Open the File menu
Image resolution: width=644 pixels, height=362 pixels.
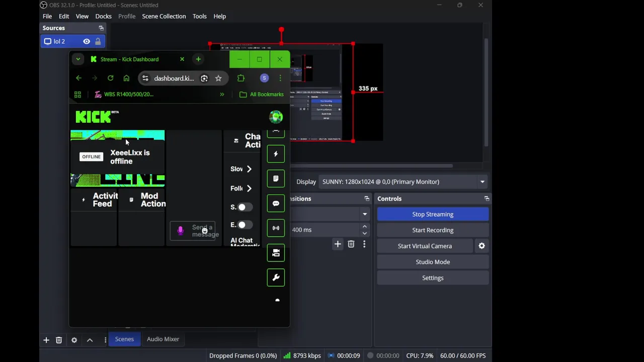(x=47, y=16)
